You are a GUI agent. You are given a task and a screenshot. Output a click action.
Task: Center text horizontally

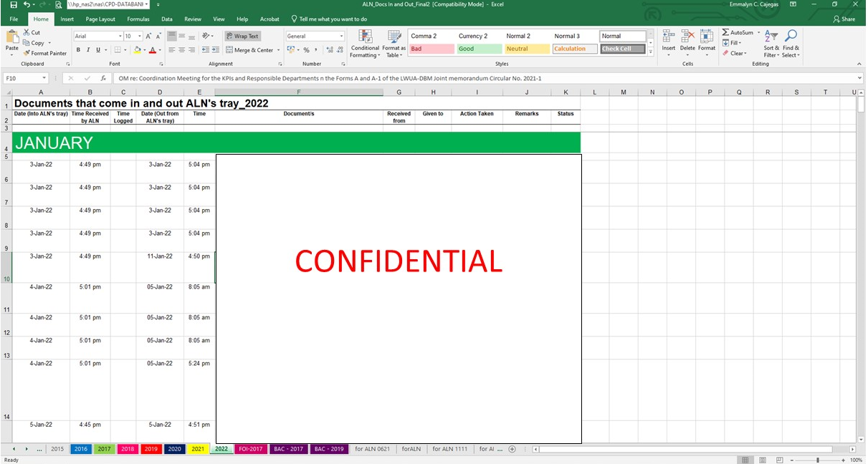(x=181, y=50)
